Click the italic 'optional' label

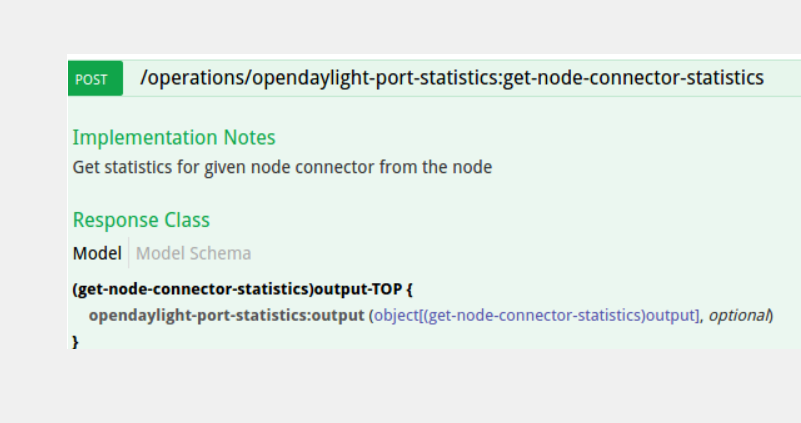click(x=739, y=316)
